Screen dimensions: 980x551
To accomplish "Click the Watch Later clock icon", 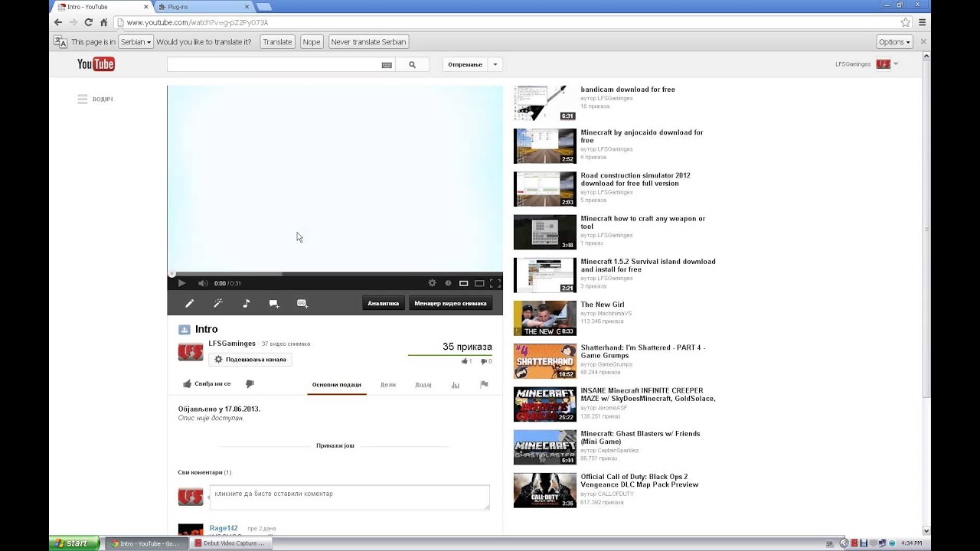I will [448, 283].
